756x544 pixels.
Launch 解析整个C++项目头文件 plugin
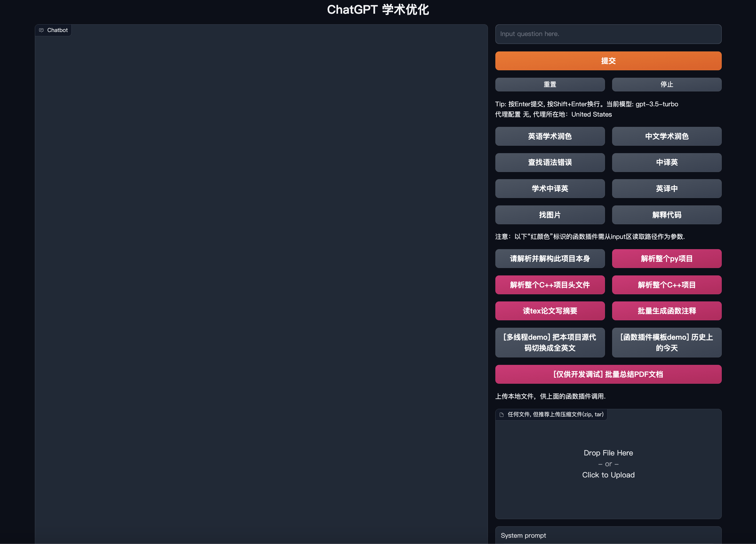[x=550, y=285]
